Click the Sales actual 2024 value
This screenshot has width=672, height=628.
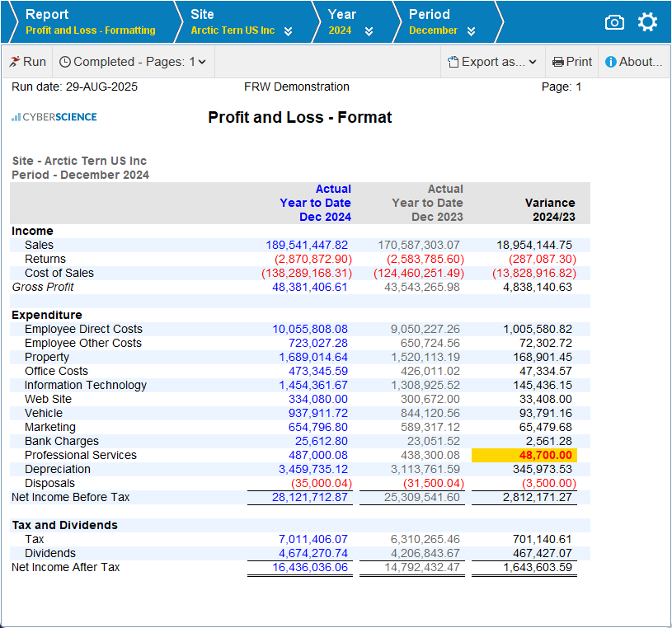click(307, 246)
